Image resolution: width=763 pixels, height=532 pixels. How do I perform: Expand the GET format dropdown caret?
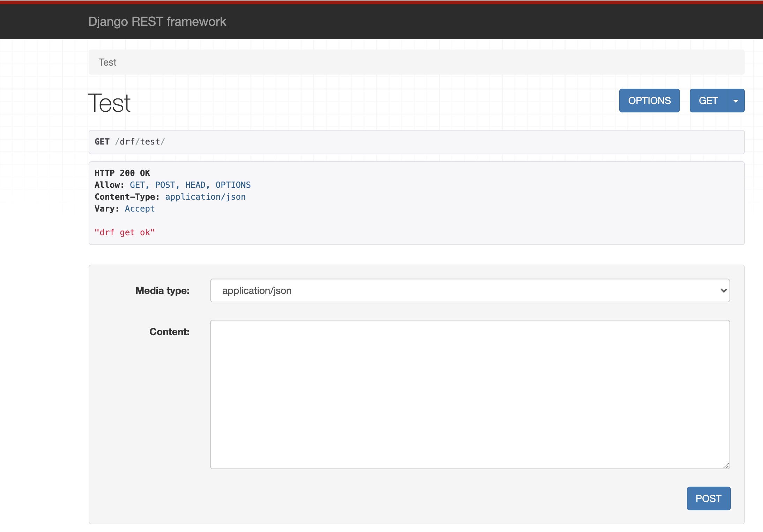pos(736,101)
